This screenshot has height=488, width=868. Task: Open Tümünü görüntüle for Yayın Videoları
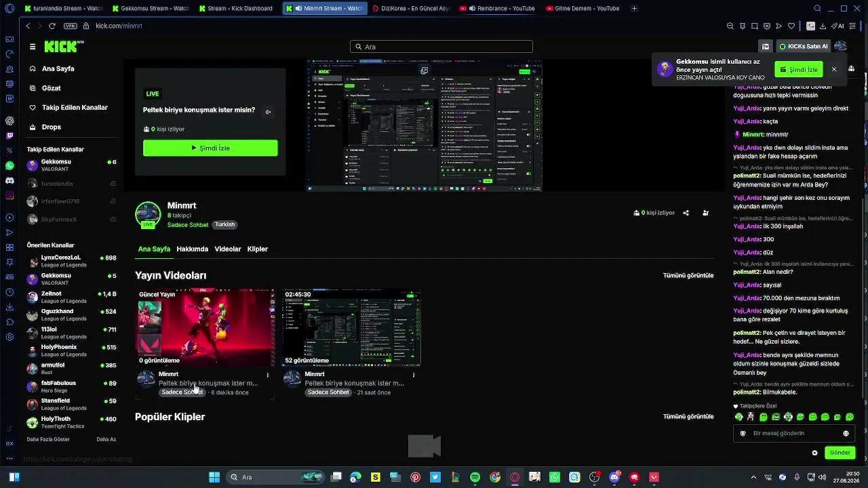point(688,276)
